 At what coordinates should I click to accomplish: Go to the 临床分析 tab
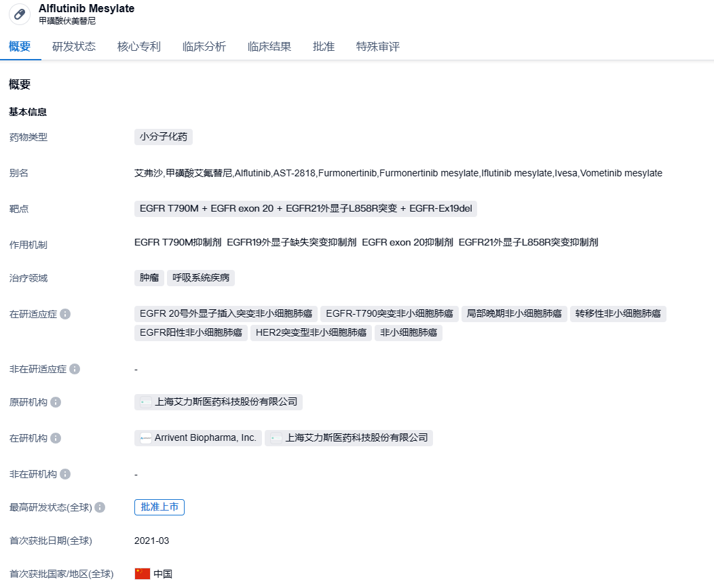204,47
